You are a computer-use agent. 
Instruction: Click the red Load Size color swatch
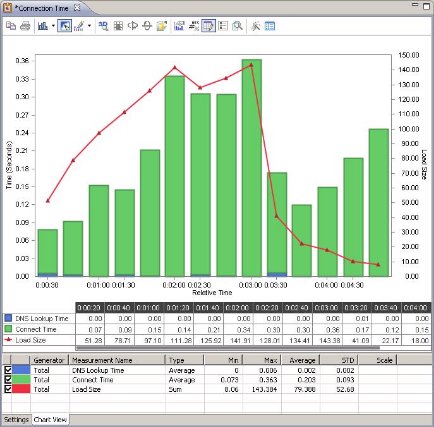(x=21, y=389)
